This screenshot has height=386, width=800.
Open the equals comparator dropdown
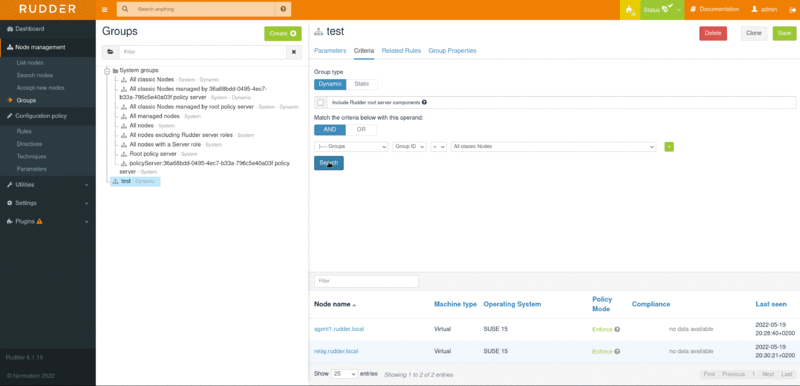tap(439, 147)
